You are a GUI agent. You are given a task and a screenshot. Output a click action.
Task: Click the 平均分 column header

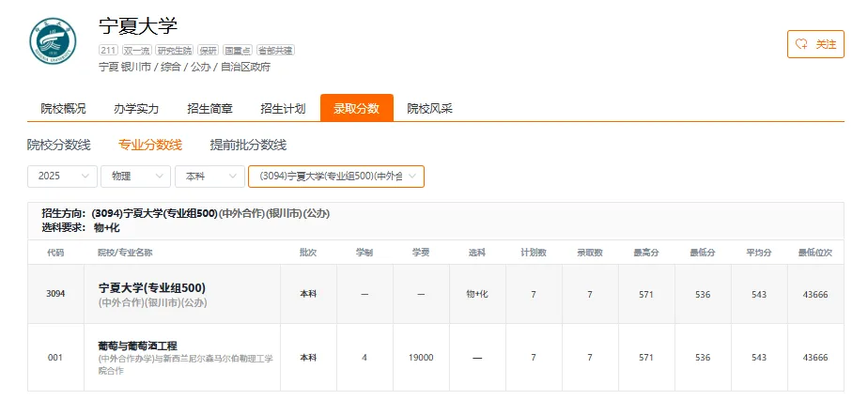tap(759, 253)
